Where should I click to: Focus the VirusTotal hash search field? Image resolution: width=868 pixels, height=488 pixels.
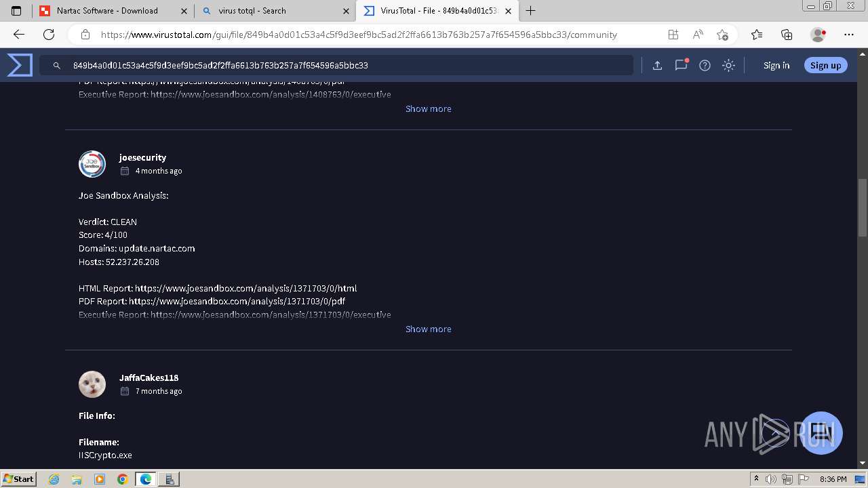point(336,65)
